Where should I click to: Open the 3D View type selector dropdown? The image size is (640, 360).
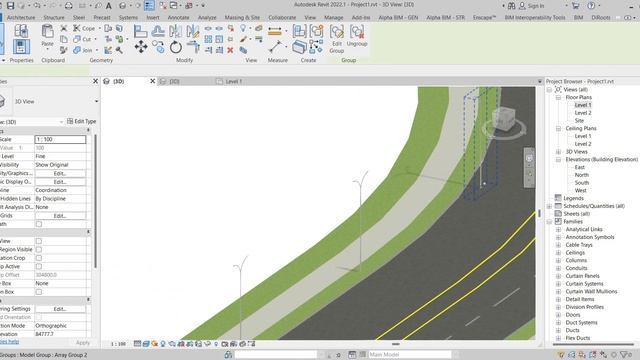click(x=96, y=101)
